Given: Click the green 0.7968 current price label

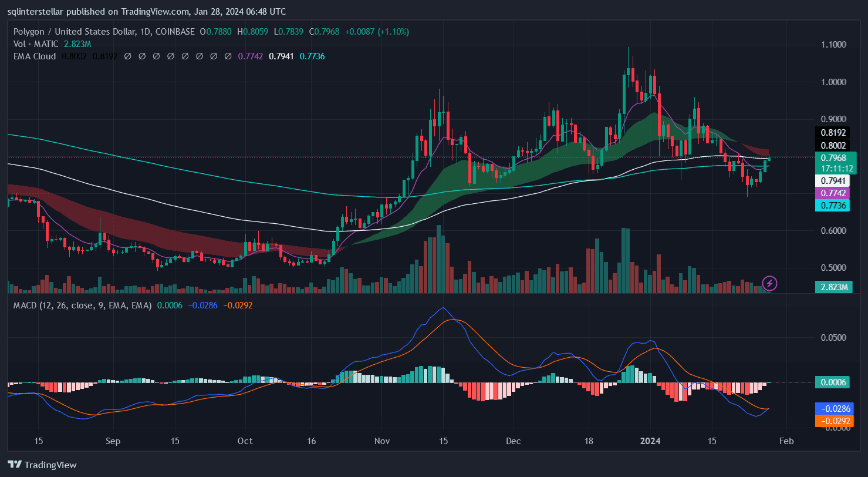Looking at the screenshot, I should click(832, 157).
